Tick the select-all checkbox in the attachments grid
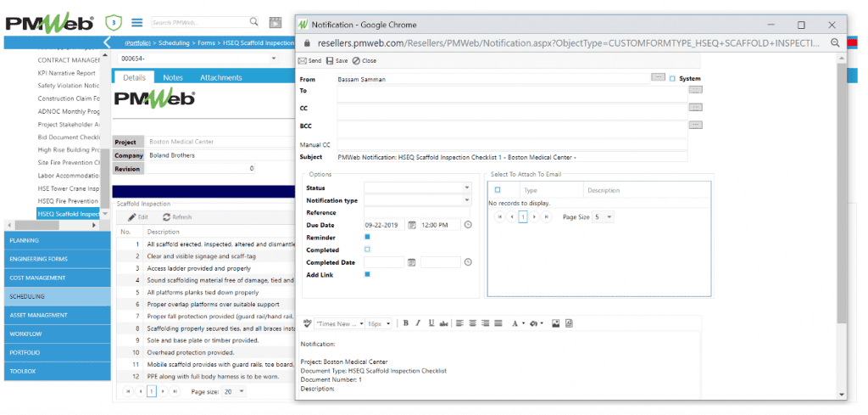The width and height of the screenshot is (868, 415). 497,190
